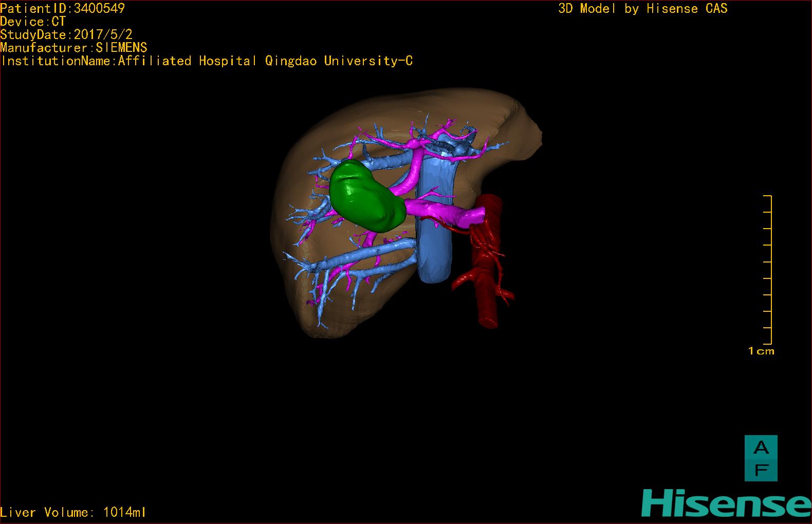This screenshot has height=524, width=812.
Task: Click the Liver Volume: 1014ml readout
Action: coord(73,512)
